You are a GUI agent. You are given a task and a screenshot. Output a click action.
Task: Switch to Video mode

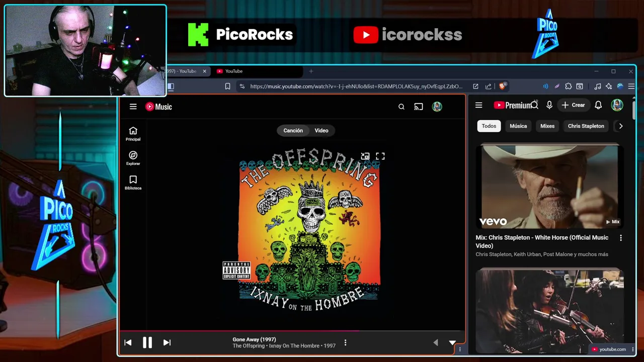coord(321,131)
